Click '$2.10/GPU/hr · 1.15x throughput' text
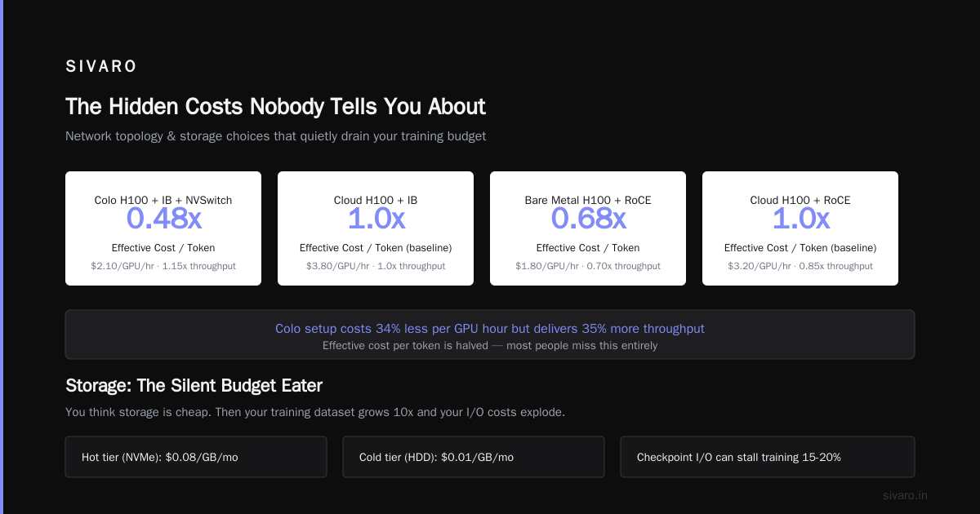 click(x=163, y=266)
